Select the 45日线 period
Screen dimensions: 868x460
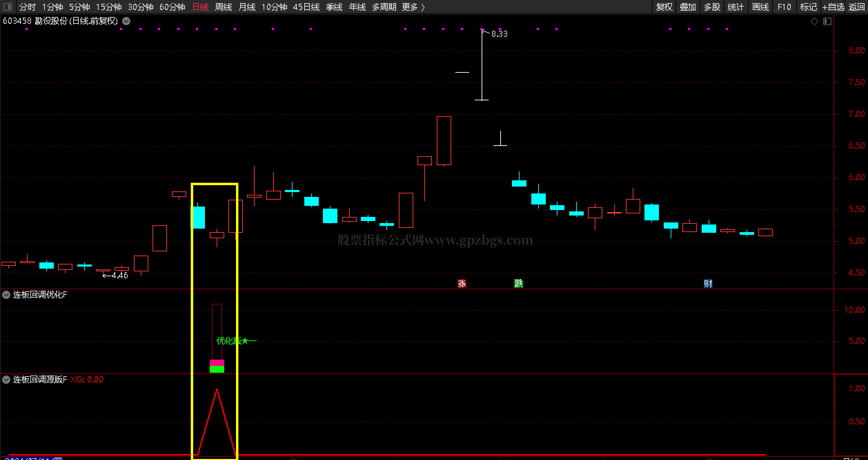(x=306, y=7)
